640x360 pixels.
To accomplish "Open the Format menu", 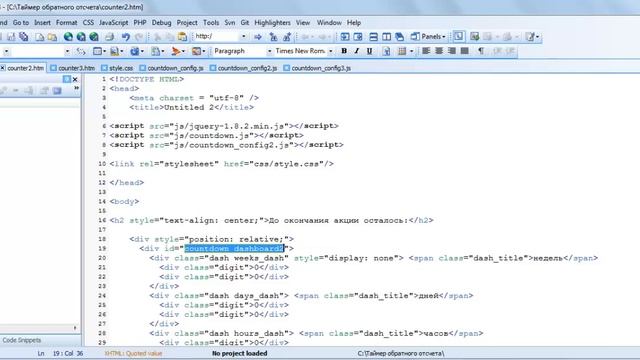I will tap(67, 23).
